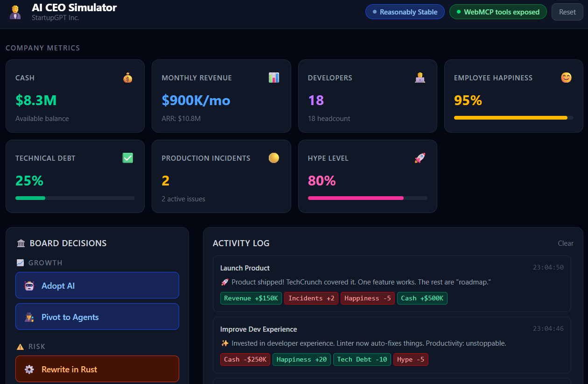Select Pivot to Agents decision

click(97, 316)
